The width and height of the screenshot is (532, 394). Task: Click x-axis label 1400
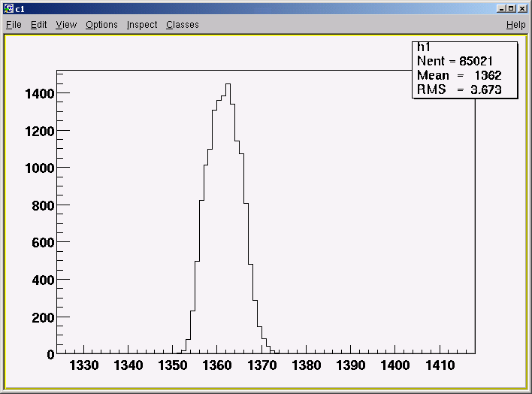pyautogui.click(x=395, y=365)
